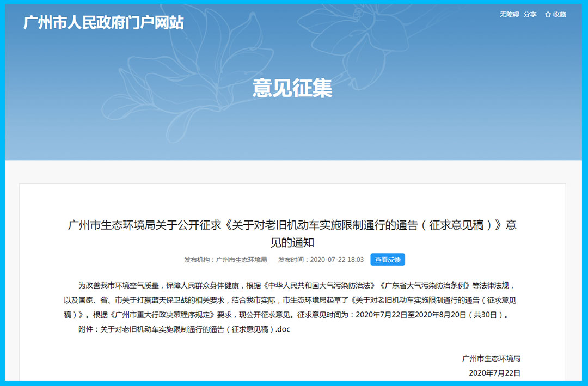Viewport: 588px width, 386px height.
Task: Click the 广州市生态环境局 signature at bottom right
Action: pyautogui.click(x=491, y=358)
